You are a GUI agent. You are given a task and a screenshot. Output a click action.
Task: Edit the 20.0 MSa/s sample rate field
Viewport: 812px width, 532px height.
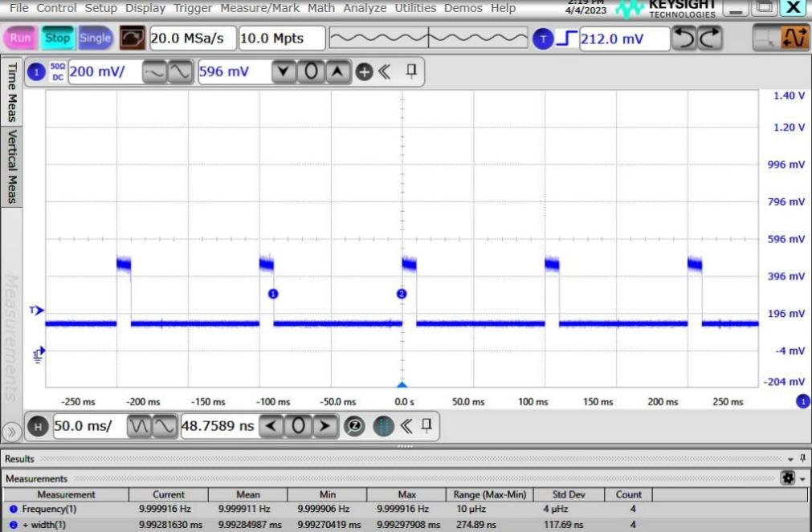(193, 39)
